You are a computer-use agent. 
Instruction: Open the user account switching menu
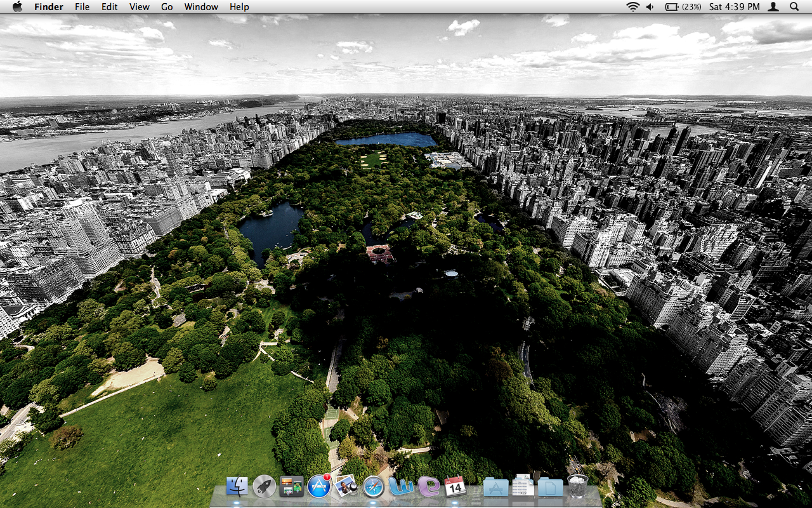tap(773, 6)
